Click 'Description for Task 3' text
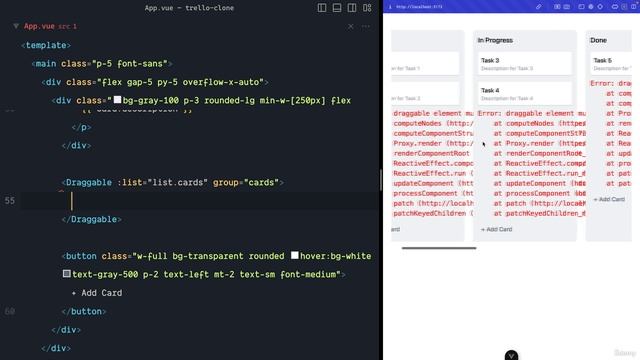 507,69
